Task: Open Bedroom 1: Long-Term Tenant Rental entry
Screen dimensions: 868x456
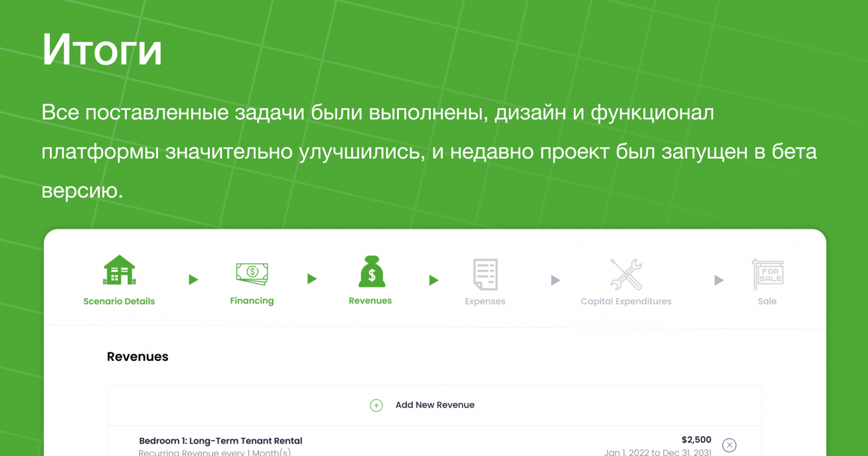Action: click(x=221, y=441)
